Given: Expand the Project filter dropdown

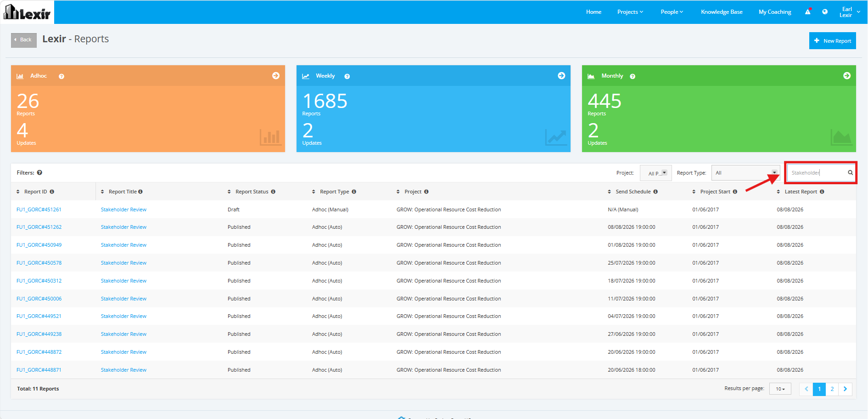Looking at the screenshot, I should tap(656, 173).
